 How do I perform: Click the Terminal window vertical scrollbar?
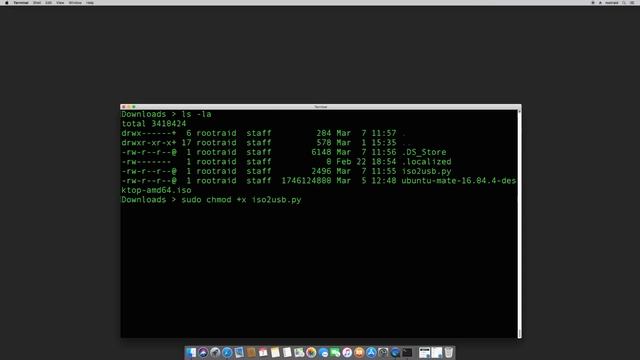(519, 223)
